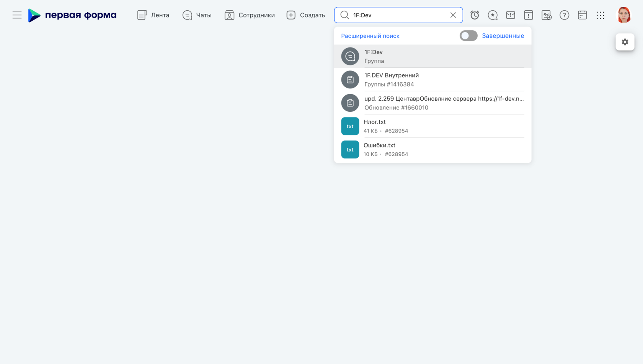Open the Лента feed
Screen dimensions: 643x364
point(153,15)
